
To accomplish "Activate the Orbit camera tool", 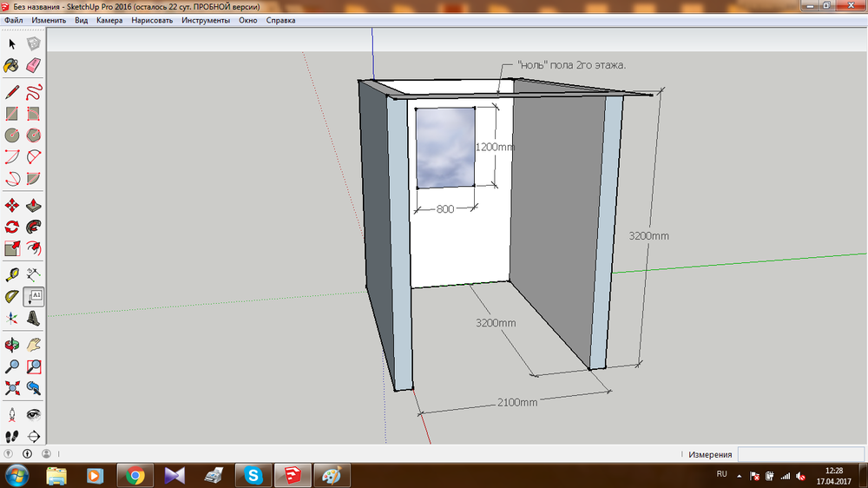I will (x=12, y=345).
